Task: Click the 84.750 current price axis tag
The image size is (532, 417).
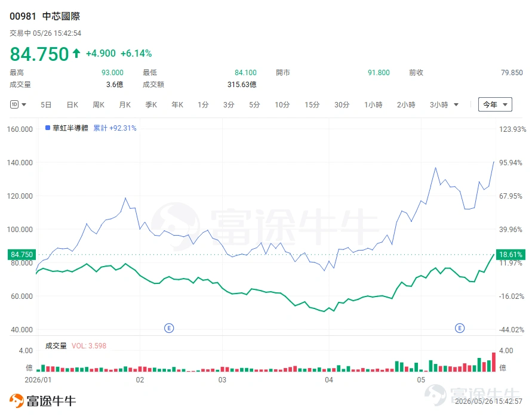Action: click(21, 254)
